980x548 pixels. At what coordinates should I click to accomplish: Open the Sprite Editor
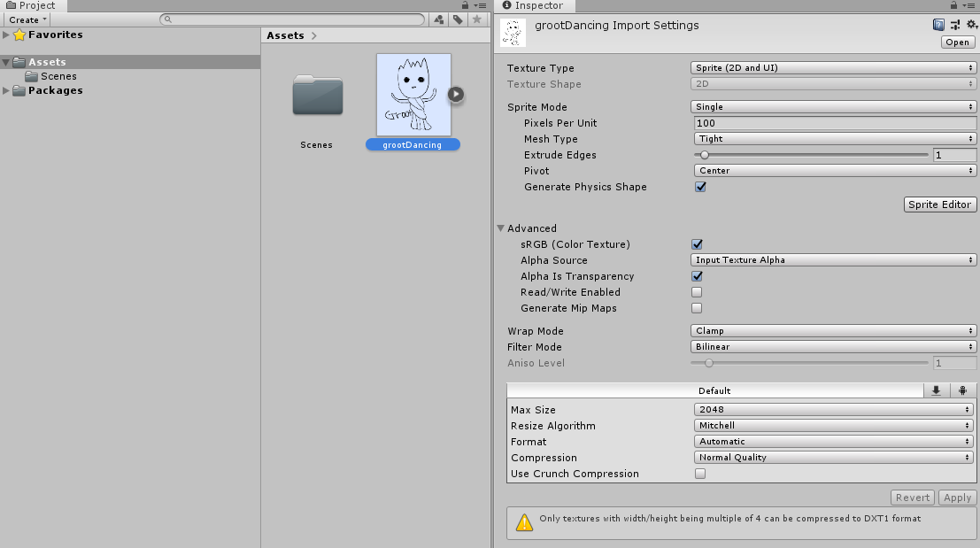(939, 205)
